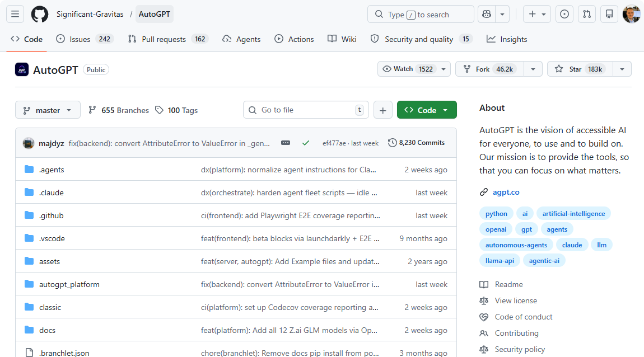
Task: Open the Insights tab
Action: click(x=507, y=39)
